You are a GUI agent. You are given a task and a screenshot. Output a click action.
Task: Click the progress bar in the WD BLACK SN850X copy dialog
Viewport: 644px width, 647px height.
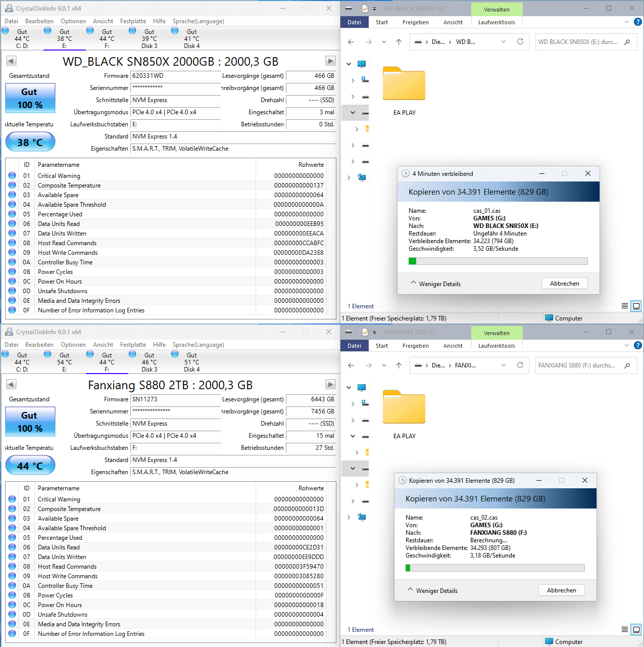(498, 261)
